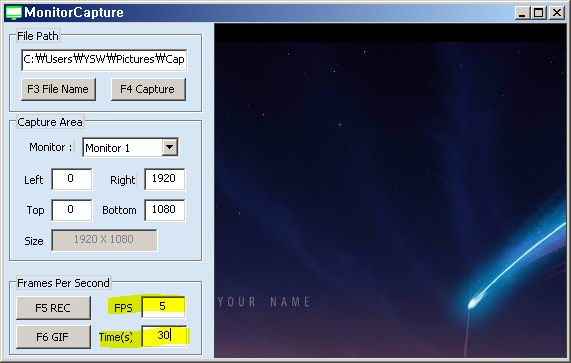571x363 pixels.
Task: Click the Frames Per Second group label
Action: tap(63, 283)
